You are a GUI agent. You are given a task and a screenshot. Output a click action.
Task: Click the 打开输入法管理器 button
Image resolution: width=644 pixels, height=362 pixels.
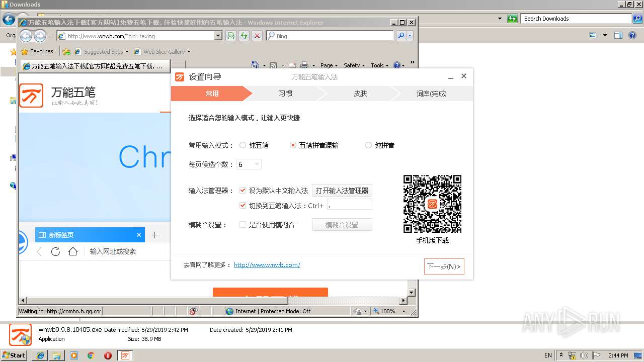pos(342,191)
